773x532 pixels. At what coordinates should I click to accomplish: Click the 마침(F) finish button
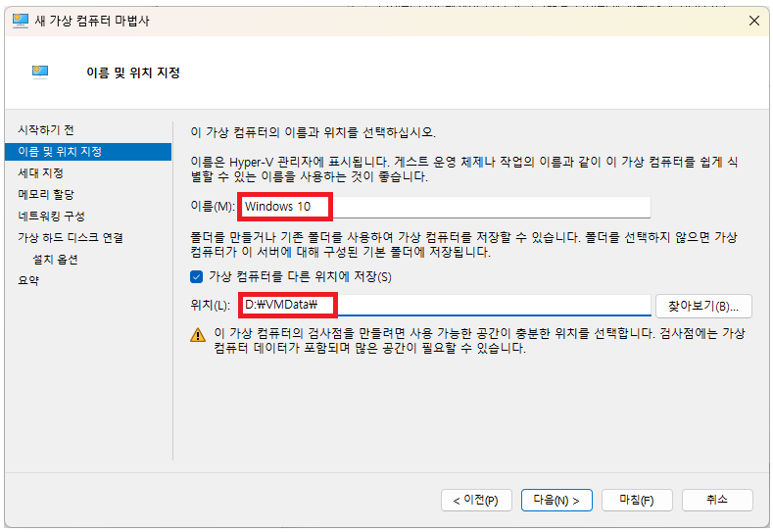pos(637,501)
